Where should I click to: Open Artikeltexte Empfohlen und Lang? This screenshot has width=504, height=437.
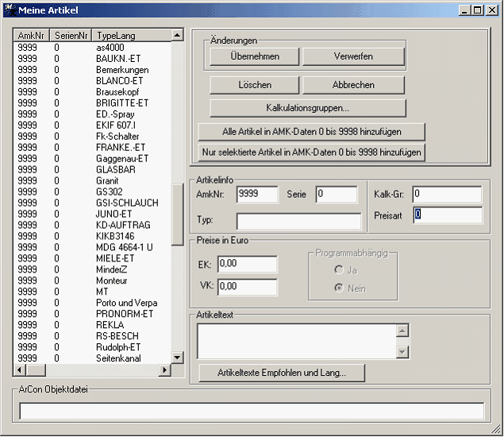pos(281,373)
